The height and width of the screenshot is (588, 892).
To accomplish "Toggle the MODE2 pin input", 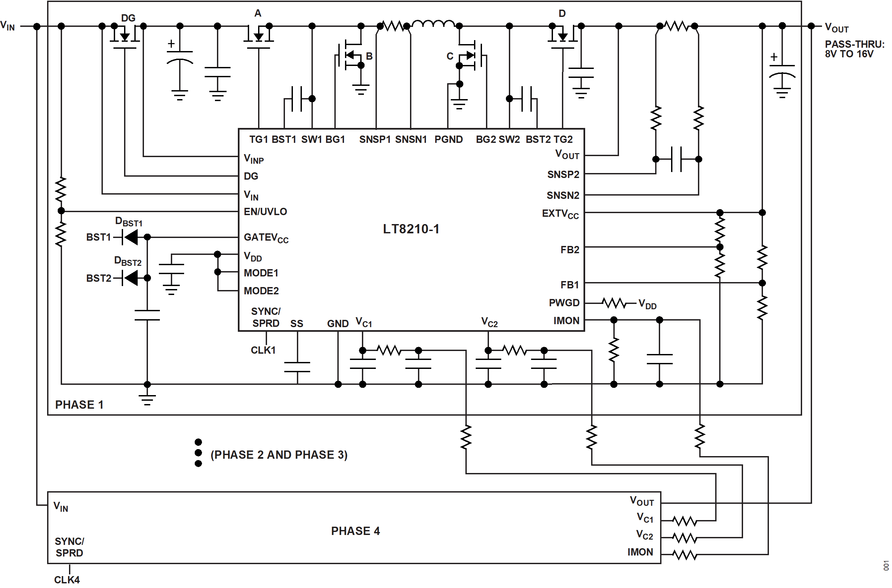I will [x=261, y=291].
